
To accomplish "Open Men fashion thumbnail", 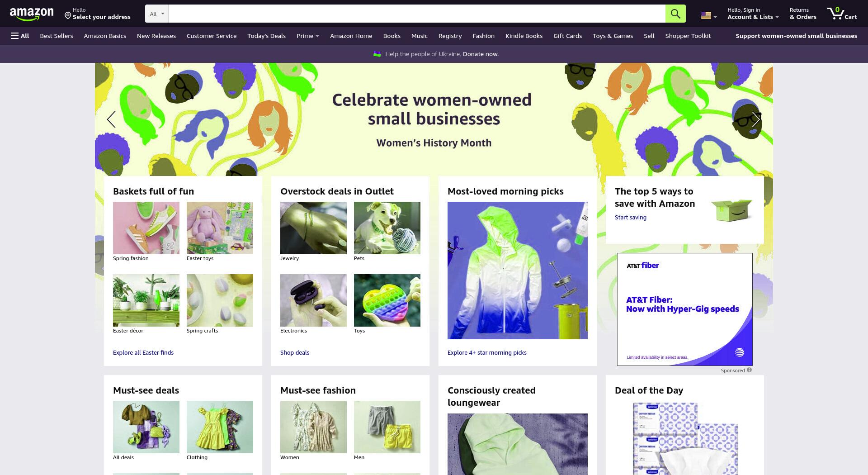I will [x=387, y=427].
